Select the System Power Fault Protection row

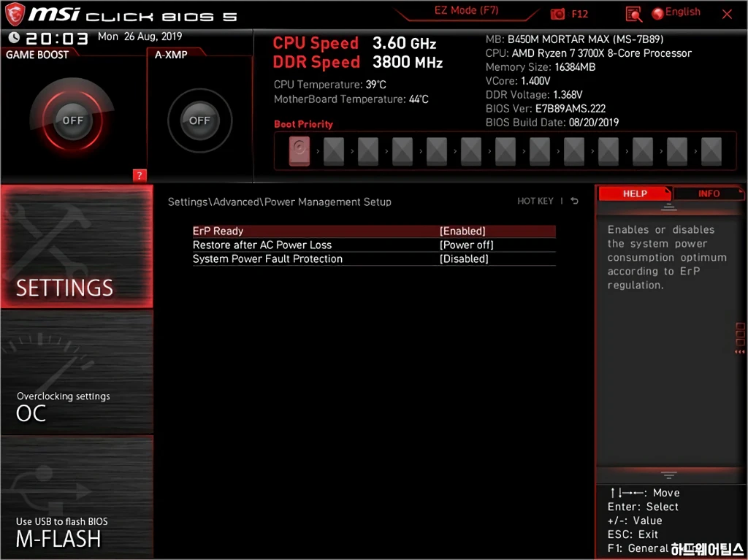374,258
